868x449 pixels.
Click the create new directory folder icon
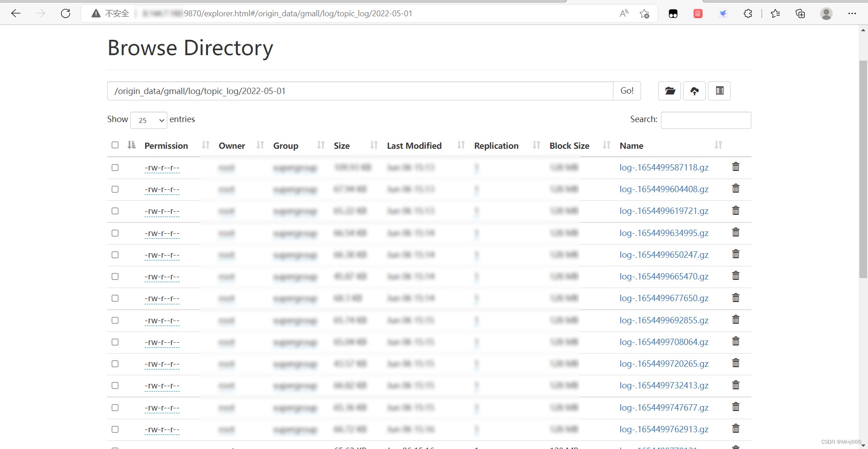coord(670,91)
